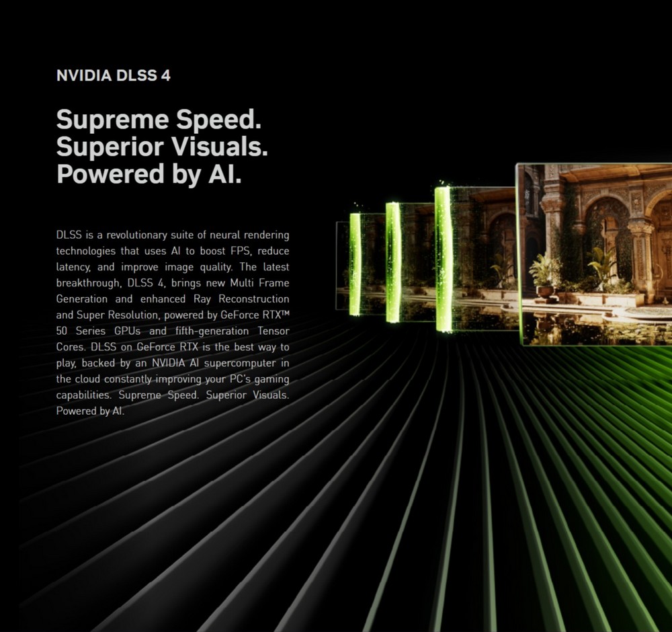Click the middle glowing green bar

coord(392,262)
